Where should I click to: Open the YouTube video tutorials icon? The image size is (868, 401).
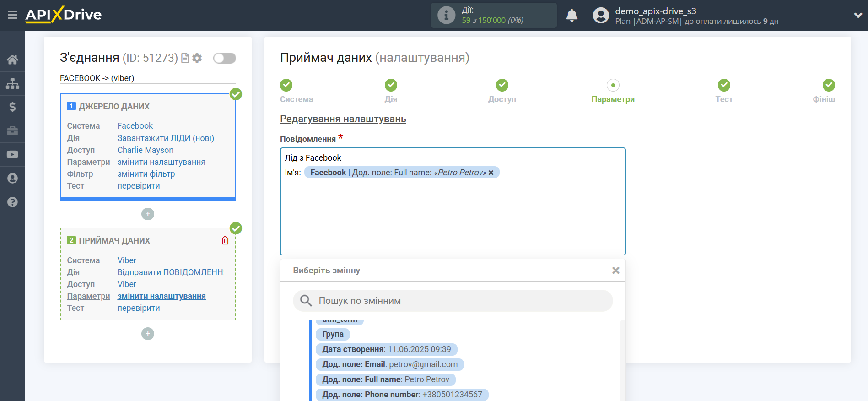[x=12, y=155]
